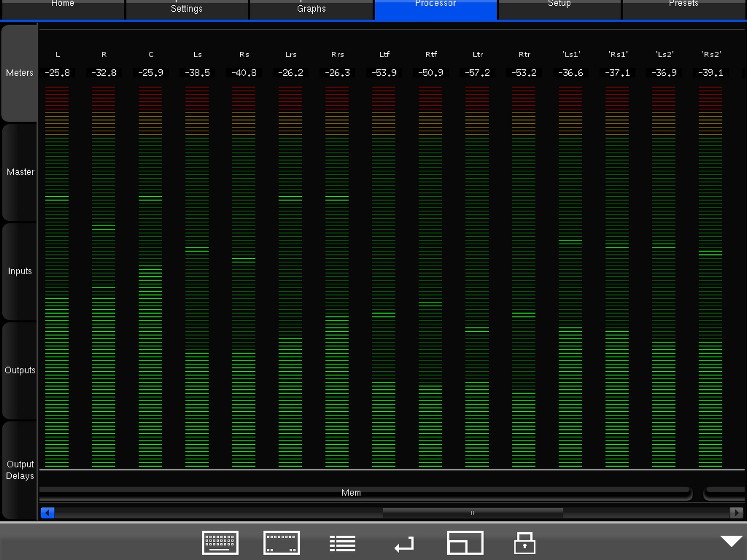This screenshot has height=560, width=747.
Task: Open the list menu icon
Action: tap(342, 543)
